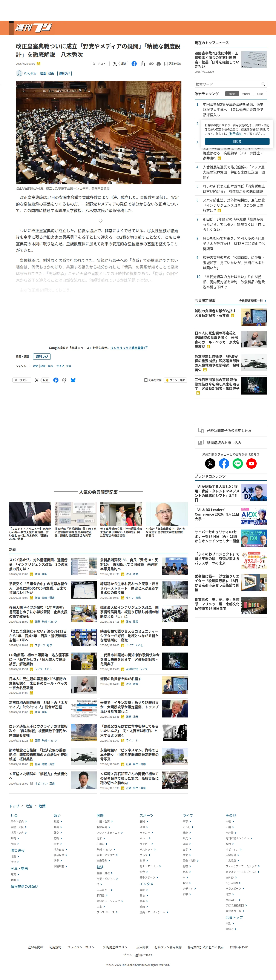The height and width of the screenshot is (980, 276).
Task: Click the 週刊フジ tag next to 特集・連載
Action: tap(42, 356)
